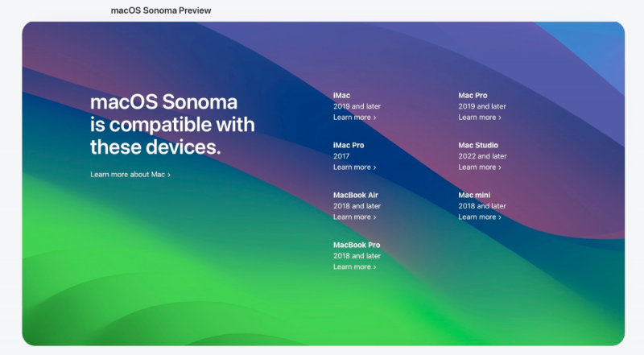644x355 pixels.
Task: Click the Mac mini device heading
Action: [x=474, y=196]
